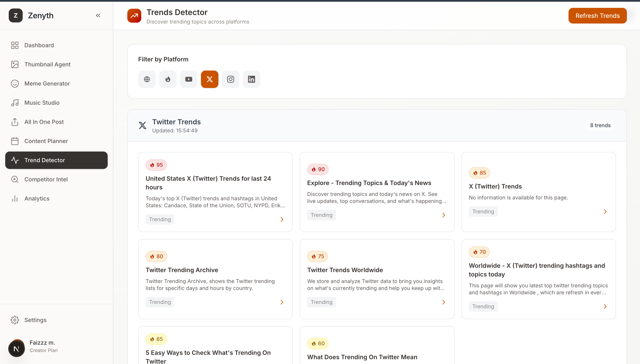640x364 pixels.
Task: Open arrow on Explore Trending Topics card
Action: (444, 215)
